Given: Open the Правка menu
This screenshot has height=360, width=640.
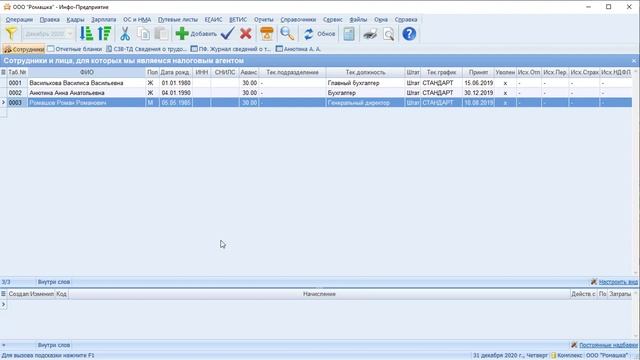Looking at the screenshot, I should pos(49,20).
